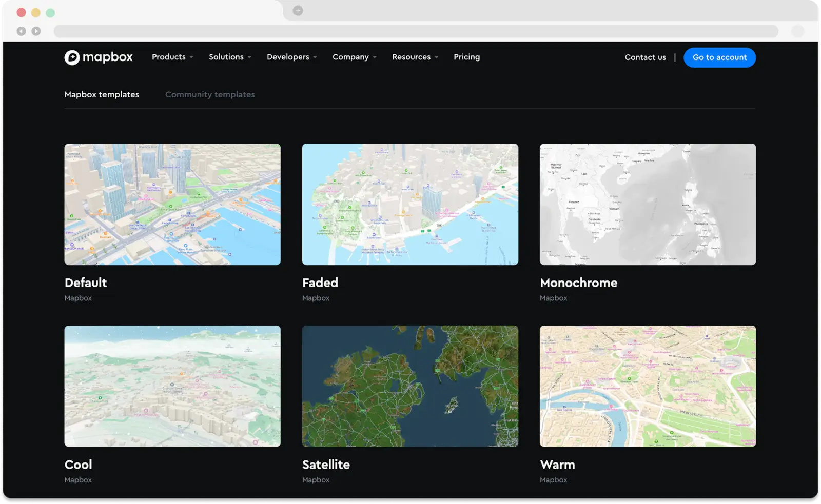821x504 pixels.
Task: Open the Cool style thumbnail
Action: pos(172,386)
